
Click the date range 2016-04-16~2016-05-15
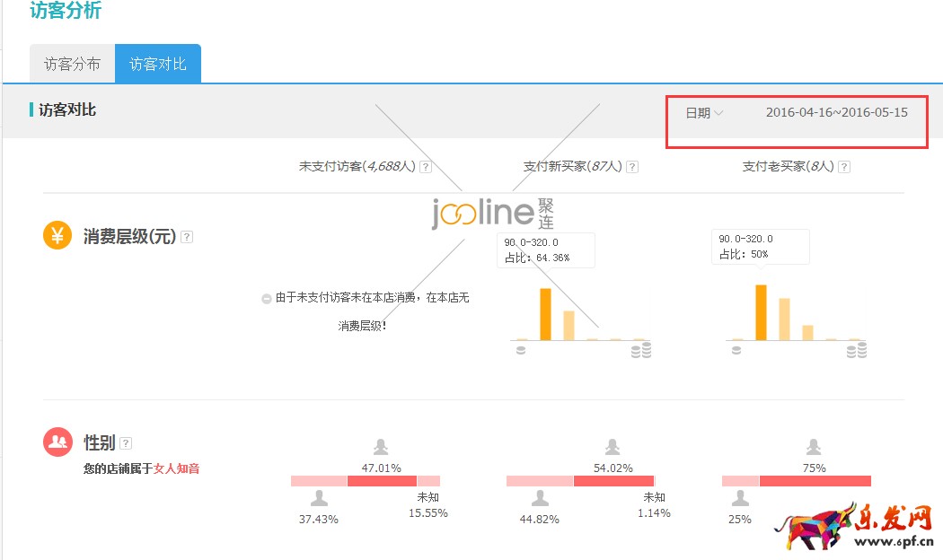click(836, 113)
